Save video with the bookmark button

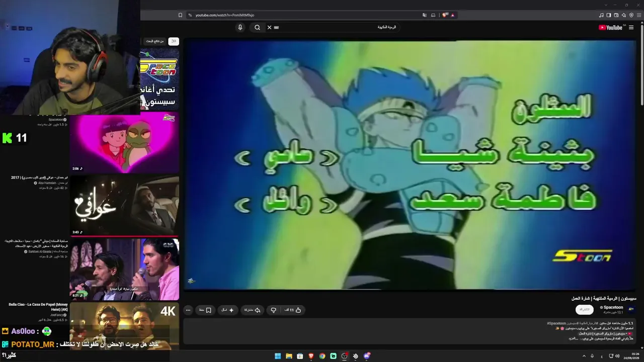point(205,310)
